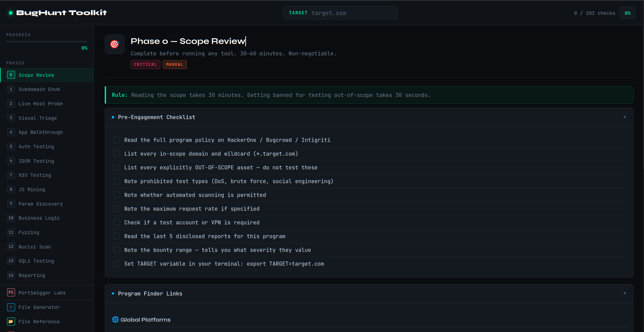Viewport: 644px width, 332px height.
Task: Click the phase 11 number badge
Action: pyautogui.click(x=11, y=232)
